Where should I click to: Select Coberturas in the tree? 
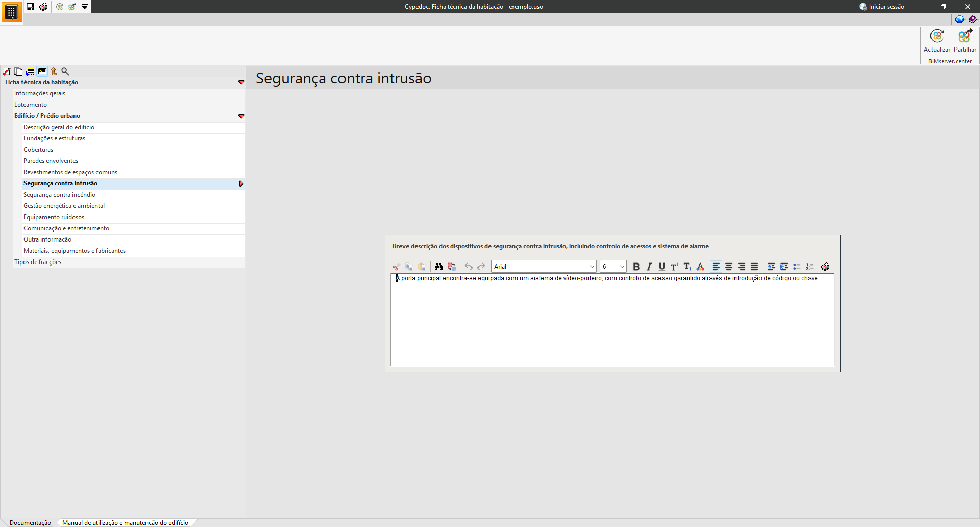coord(134,150)
